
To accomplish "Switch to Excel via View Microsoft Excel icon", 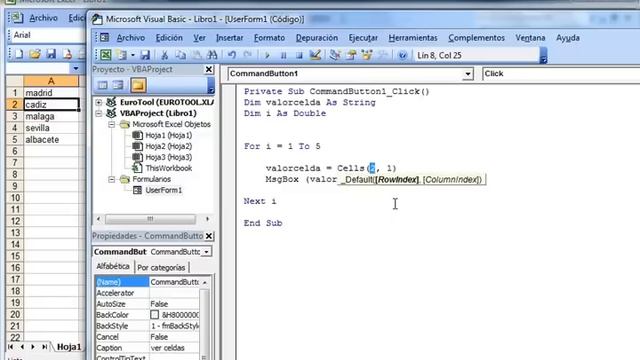I will tap(106, 55).
